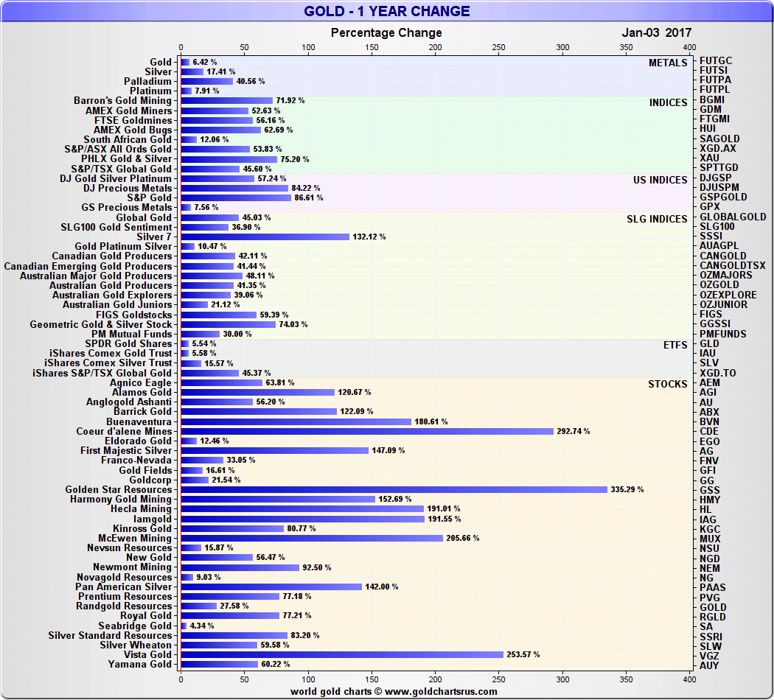Select the "OZJUNIOR" ticker symbol
The height and width of the screenshot is (700, 774).
(724, 304)
